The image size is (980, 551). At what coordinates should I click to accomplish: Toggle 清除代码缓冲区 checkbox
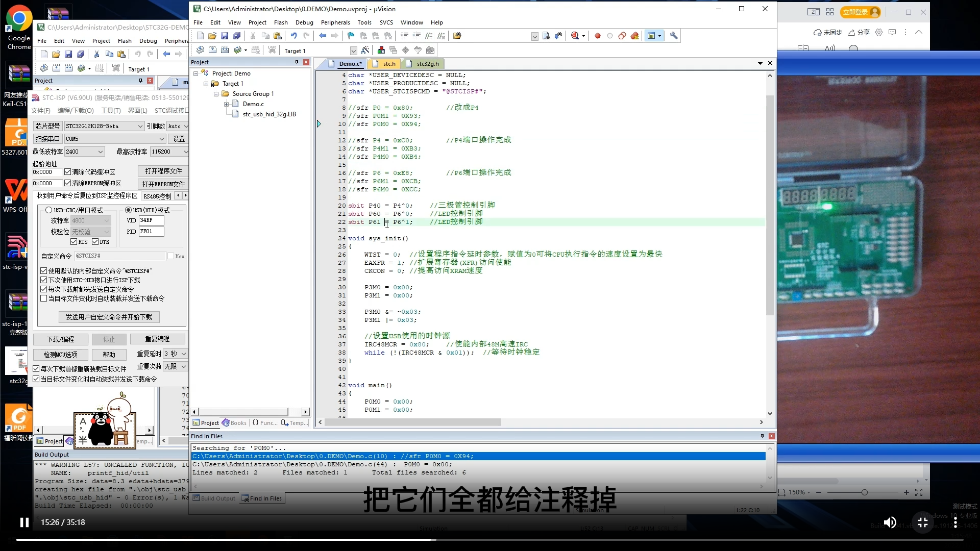pyautogui.click(x=67, y=172)
